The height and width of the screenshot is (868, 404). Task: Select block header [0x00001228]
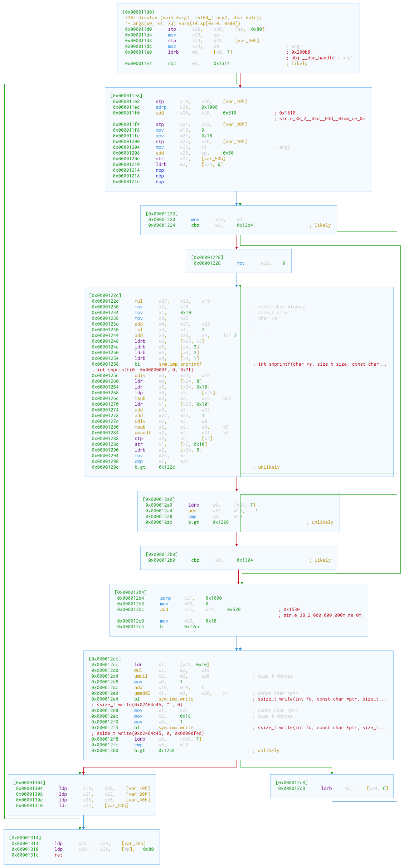[207, 257]
